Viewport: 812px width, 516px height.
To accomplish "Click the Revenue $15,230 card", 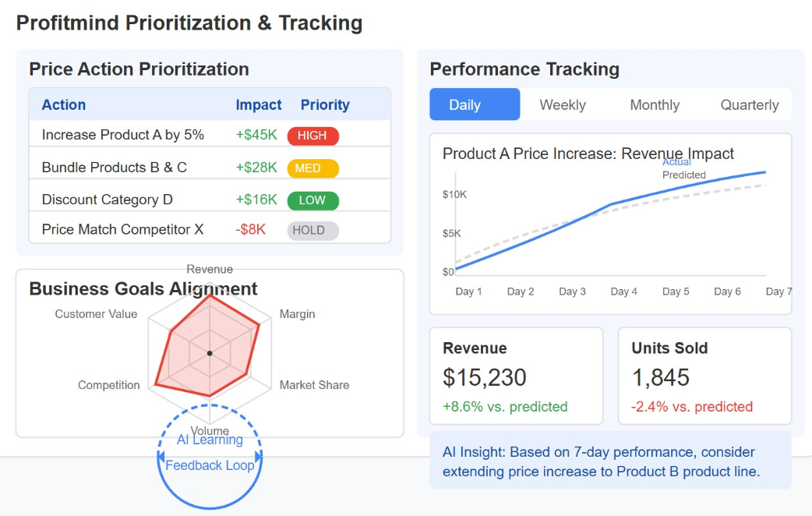I will [516, 376].
